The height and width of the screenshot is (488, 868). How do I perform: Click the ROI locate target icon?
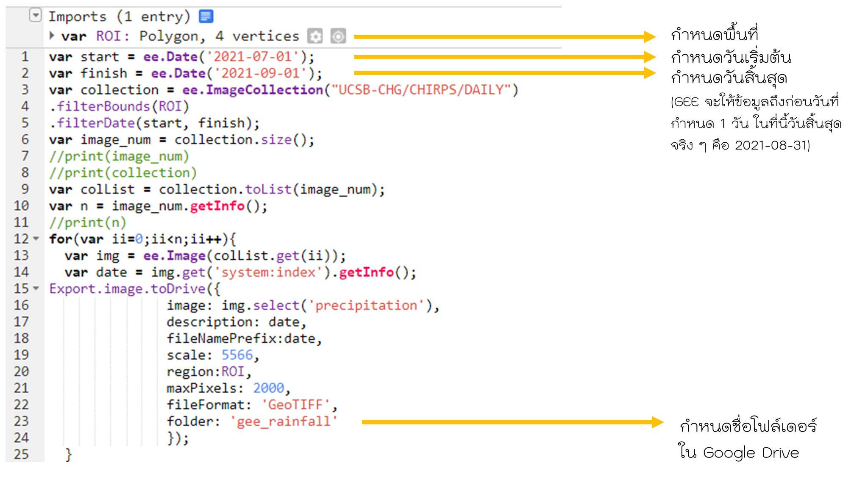[338, 36]
